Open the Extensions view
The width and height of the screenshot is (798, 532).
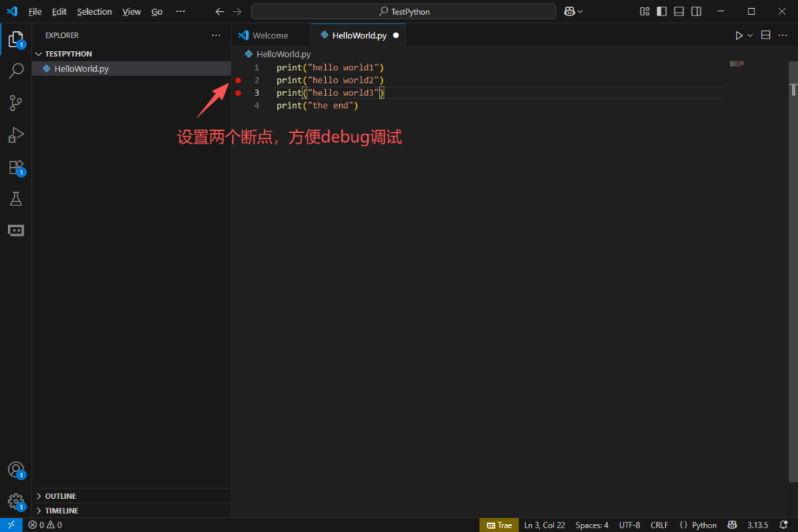16,167
